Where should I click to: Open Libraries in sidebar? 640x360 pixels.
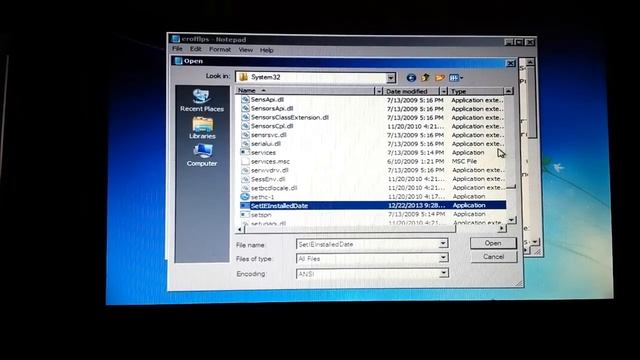(202, 128)
